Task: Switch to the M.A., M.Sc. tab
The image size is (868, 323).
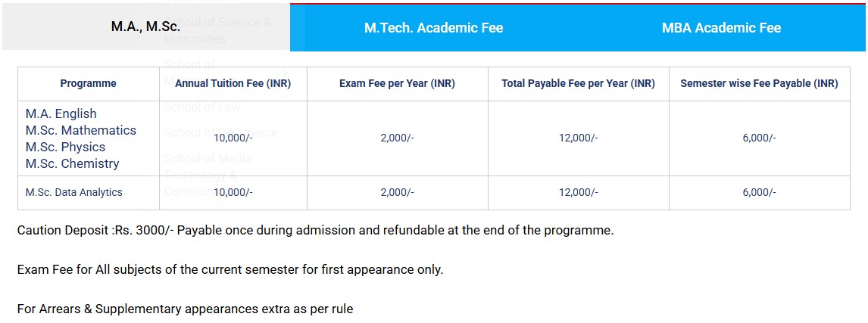Action: point(145,27)
